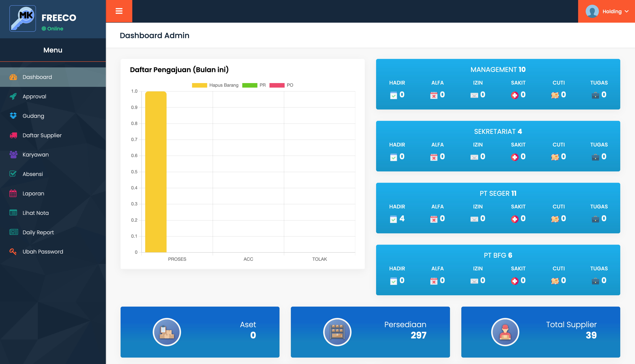
Task: Click the PT BFG 6 card title
Action: click(498, 255)
